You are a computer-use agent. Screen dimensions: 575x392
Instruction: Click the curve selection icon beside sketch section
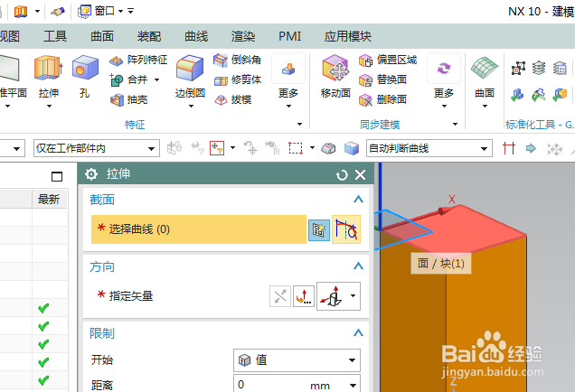pos(346,229)
